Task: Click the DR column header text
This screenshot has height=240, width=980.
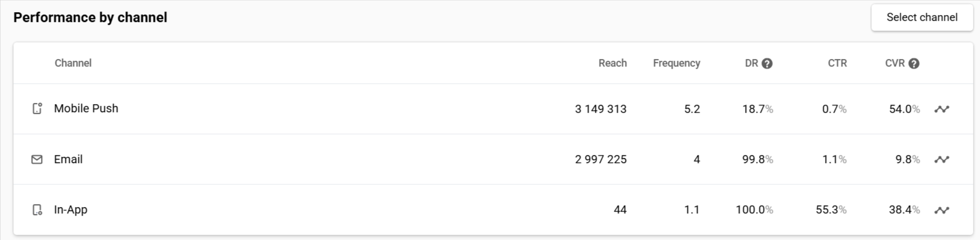Action: 751,63
